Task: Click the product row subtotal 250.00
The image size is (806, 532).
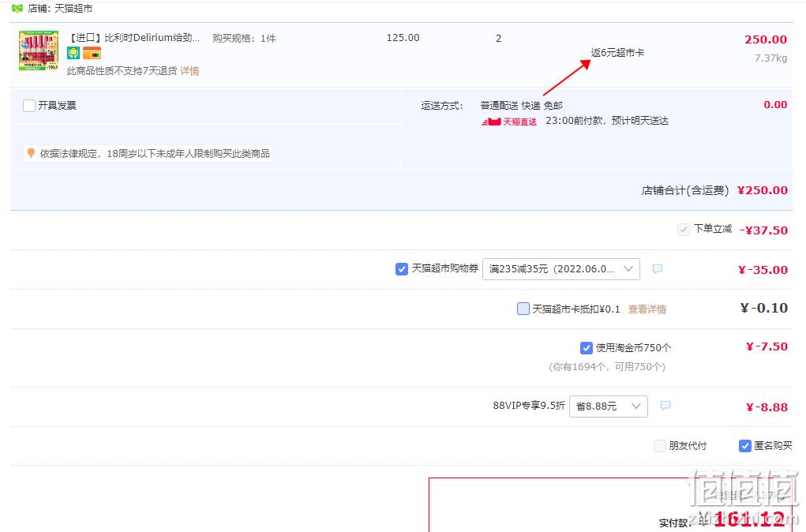Action: coord(766,39)
